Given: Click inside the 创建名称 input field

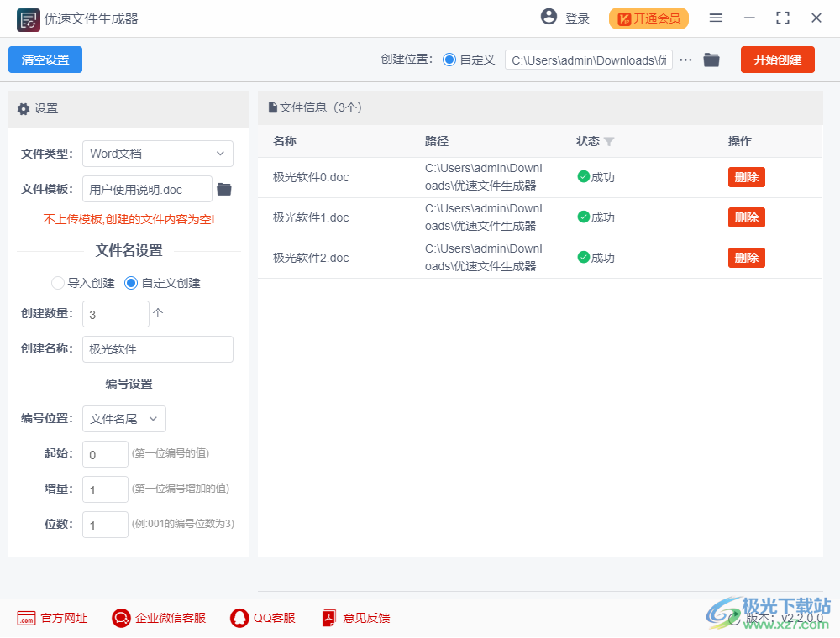Looking at the screenshot, I should [x=157, y=349].
